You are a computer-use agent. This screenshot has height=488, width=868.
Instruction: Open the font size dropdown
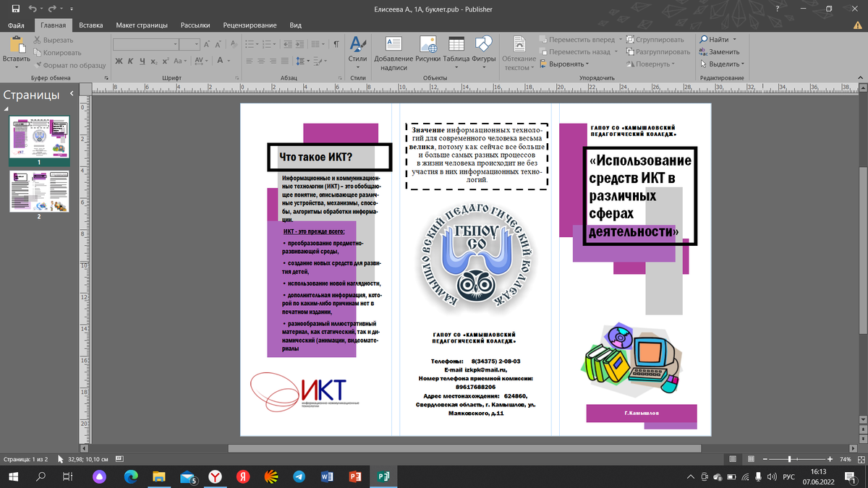click(x=197, y=44)
